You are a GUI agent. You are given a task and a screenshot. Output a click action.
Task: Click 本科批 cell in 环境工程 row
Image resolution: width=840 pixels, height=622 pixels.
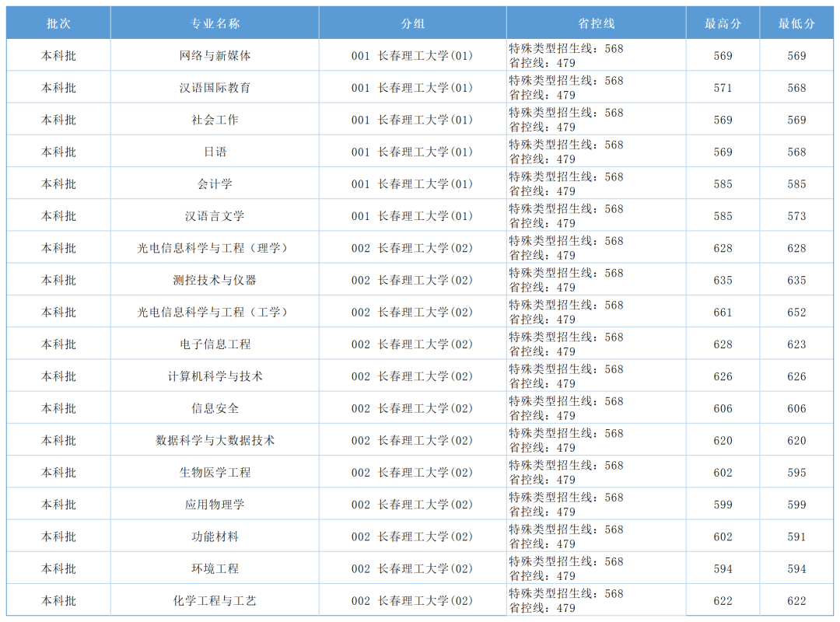(58, 568)
